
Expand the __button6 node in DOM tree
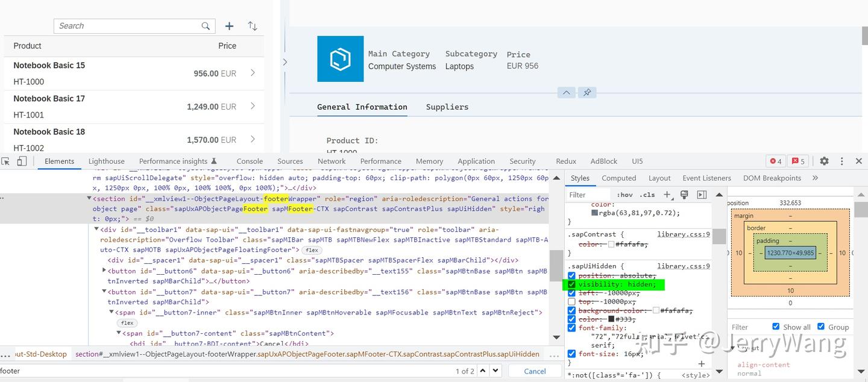103,271
